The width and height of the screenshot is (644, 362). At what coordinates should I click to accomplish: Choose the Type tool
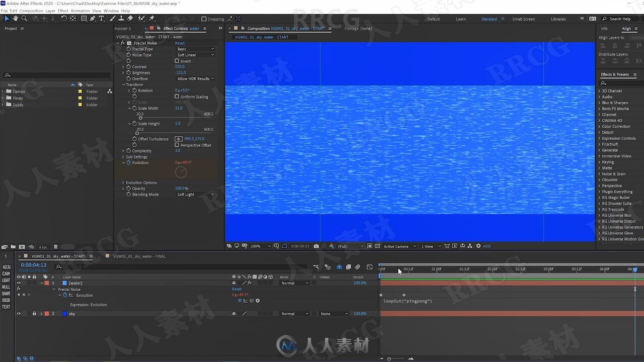pos(102,19)
